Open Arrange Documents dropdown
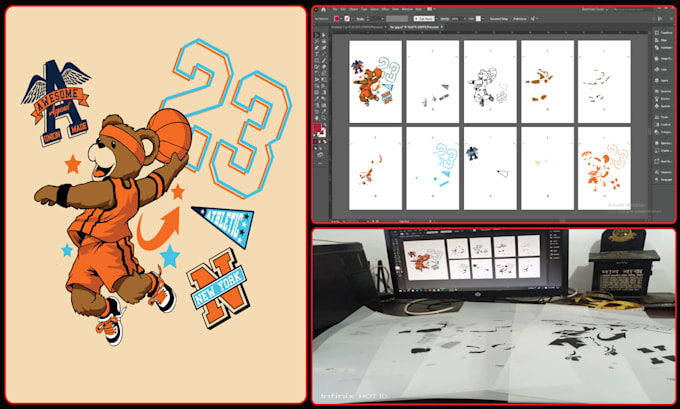The image size is (680, 409). [432, 9]
